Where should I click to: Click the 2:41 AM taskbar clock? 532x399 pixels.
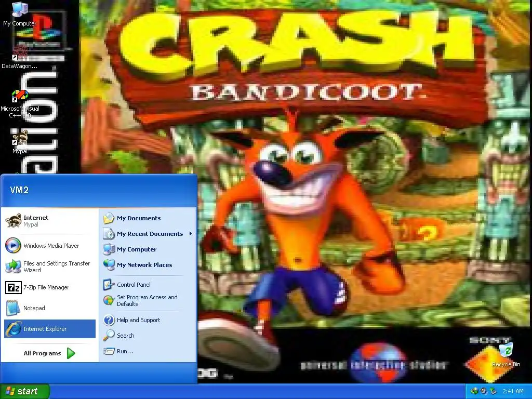[x=513, y=391]
